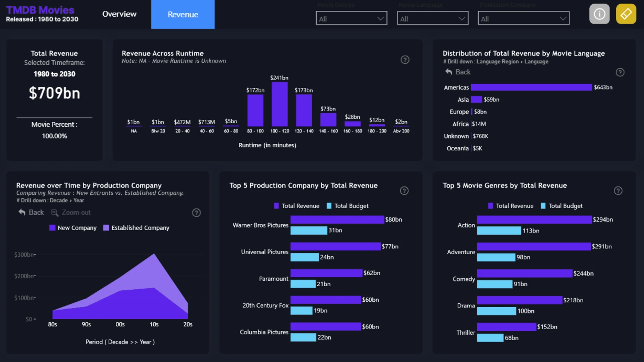Toggle New Company legend swatch
Screen dimensions: 644x362
(52, 228)
